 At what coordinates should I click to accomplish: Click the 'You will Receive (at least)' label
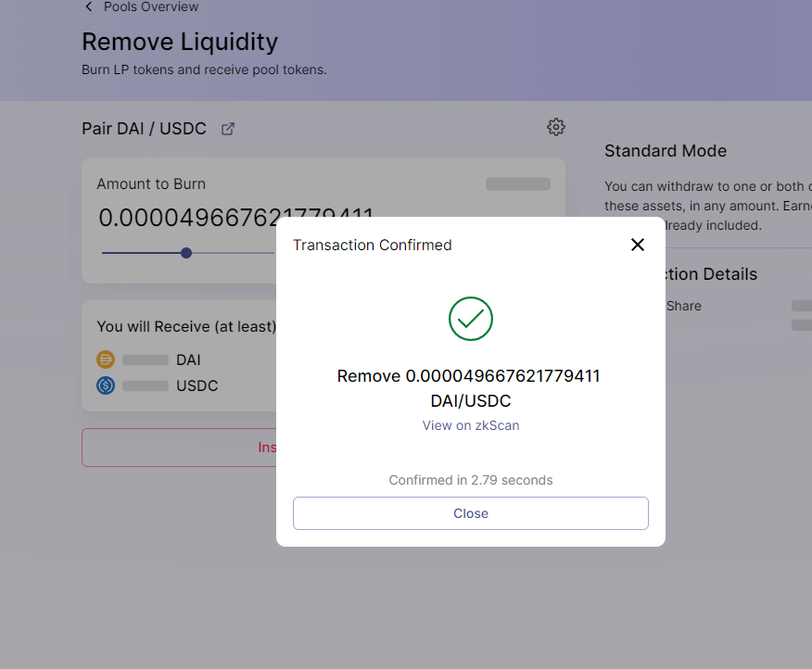186,327
